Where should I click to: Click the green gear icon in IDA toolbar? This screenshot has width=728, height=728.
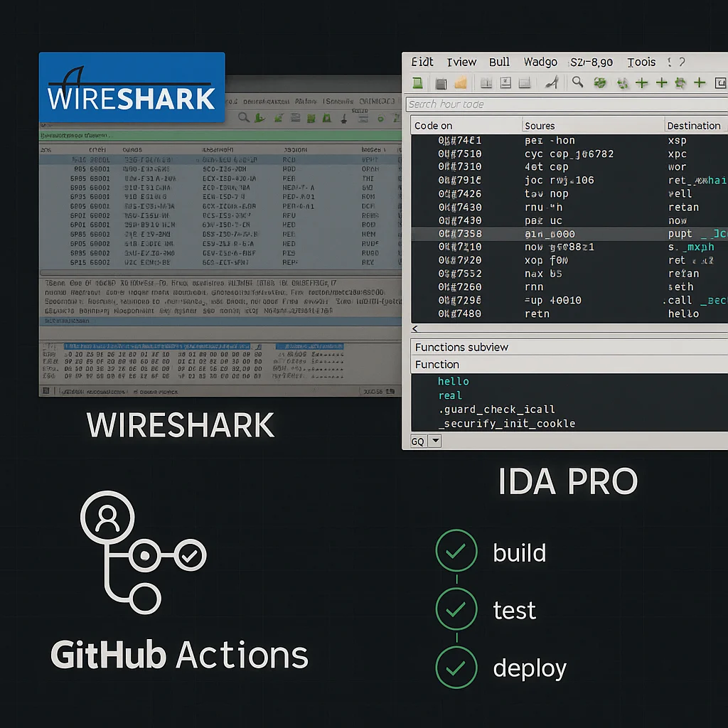(680, 83)
